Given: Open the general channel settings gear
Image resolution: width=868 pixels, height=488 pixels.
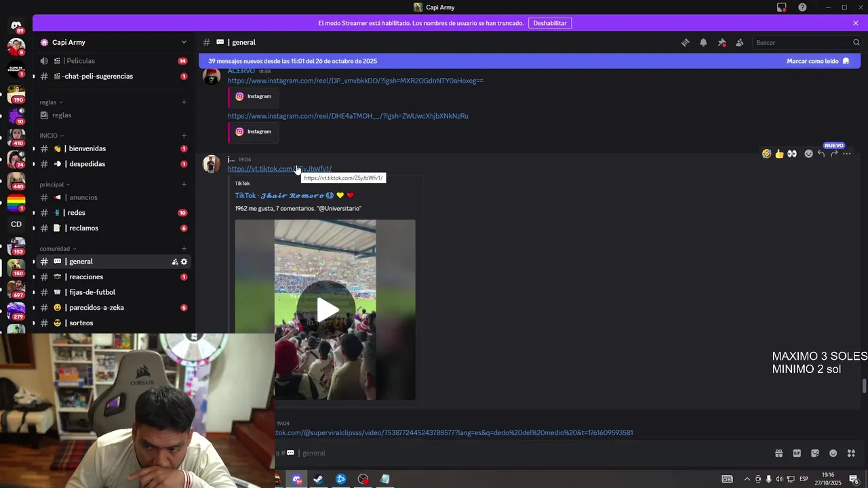Looking at the screenshot, I should (184, 262).
